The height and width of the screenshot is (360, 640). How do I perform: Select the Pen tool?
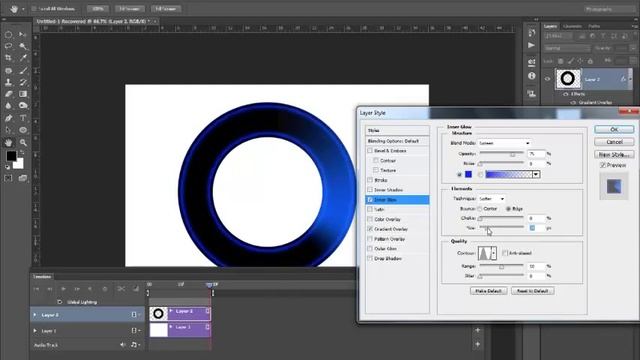[x=8, y=118]
